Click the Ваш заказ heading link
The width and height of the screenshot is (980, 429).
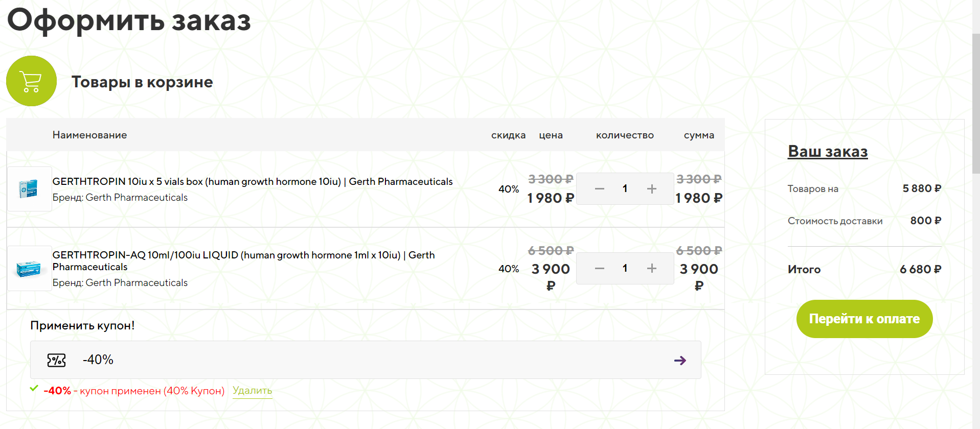pyautogui.click(x=827, y=152)
